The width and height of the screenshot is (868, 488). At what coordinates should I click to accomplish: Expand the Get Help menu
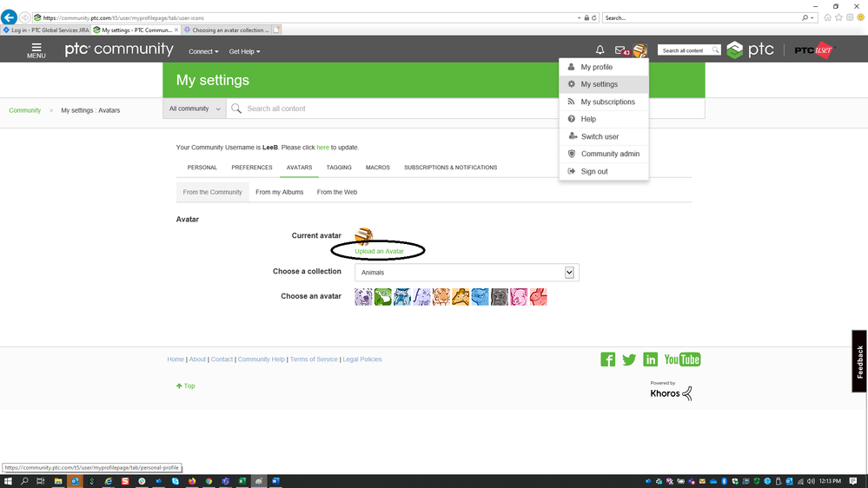click(x=244, y=51)
